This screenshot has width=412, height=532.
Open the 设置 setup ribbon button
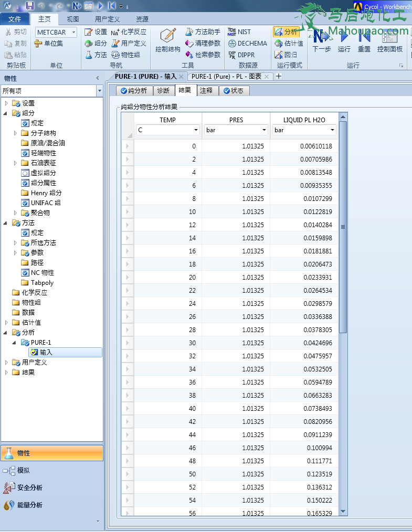coord(96,32)
